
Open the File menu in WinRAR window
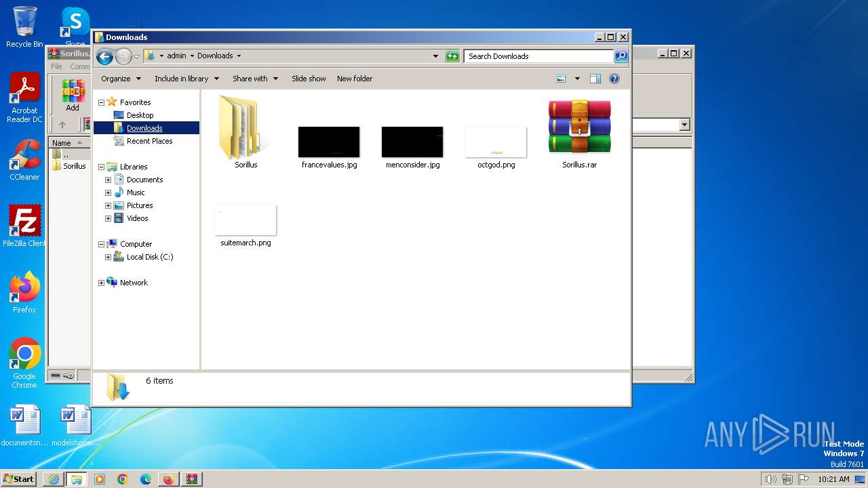click(56, 66)
